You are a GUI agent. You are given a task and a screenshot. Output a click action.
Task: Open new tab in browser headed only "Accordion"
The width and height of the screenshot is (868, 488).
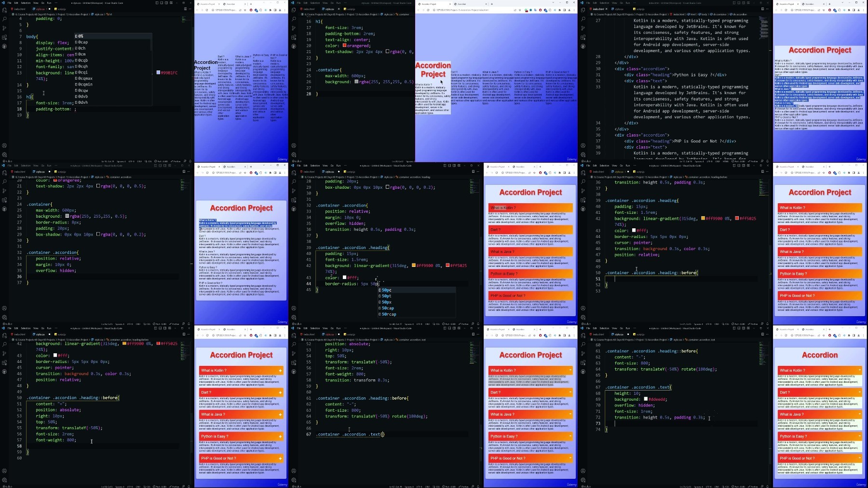829,329
